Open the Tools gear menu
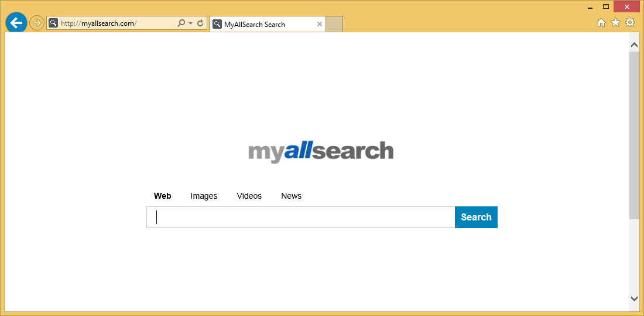The image size is (644, 316). pos(630,23)
